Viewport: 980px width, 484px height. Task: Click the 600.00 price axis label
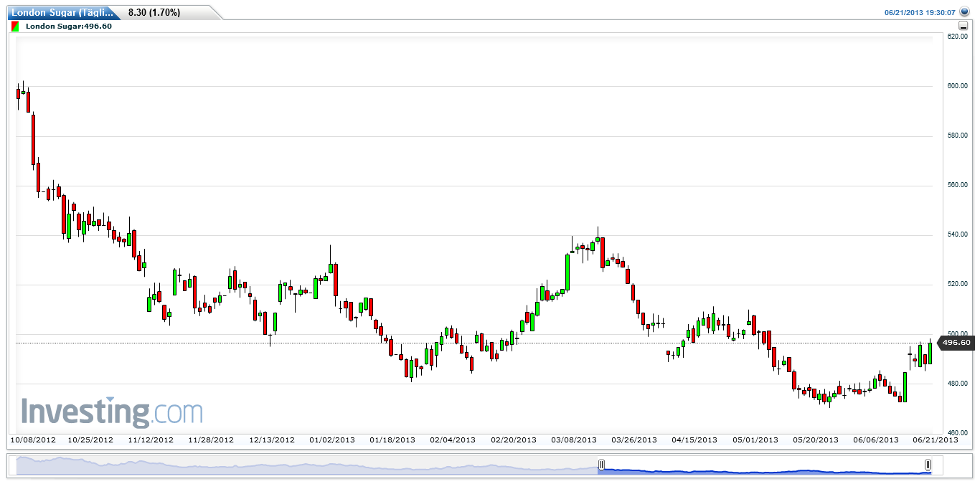pos(958,86)
